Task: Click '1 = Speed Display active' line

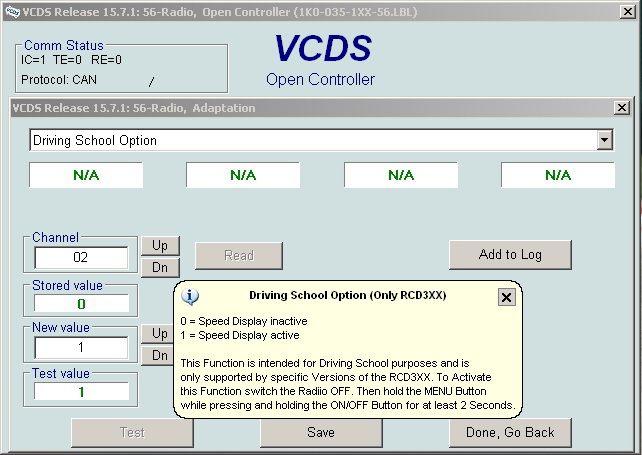Action: coord(240,335)
